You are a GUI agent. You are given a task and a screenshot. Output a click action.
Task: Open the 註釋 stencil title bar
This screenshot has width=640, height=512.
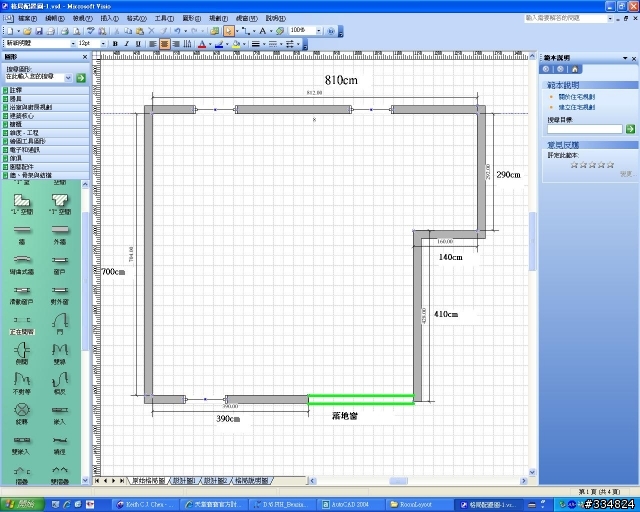[x=45, y=90]
